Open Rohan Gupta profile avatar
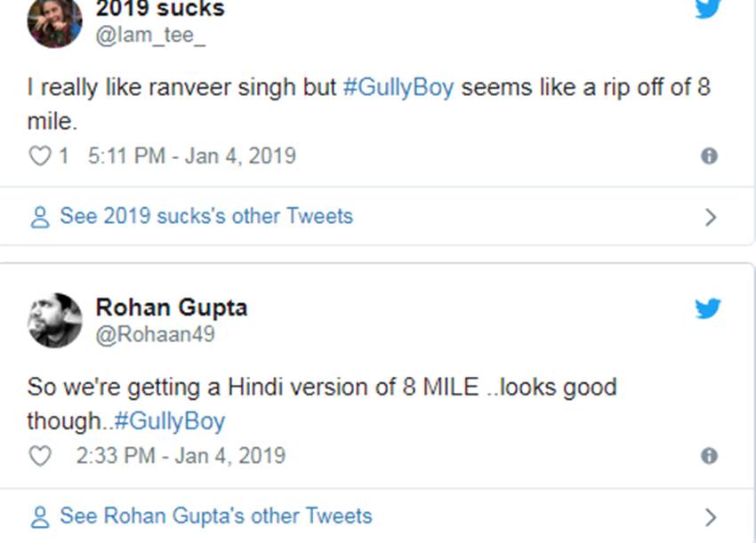 tap(55, 320)
